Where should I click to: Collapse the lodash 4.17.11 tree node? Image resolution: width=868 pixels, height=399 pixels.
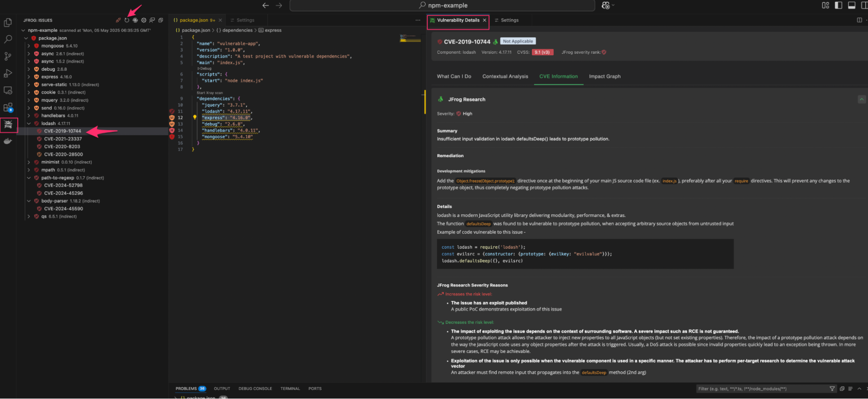[x=29, y=124]
